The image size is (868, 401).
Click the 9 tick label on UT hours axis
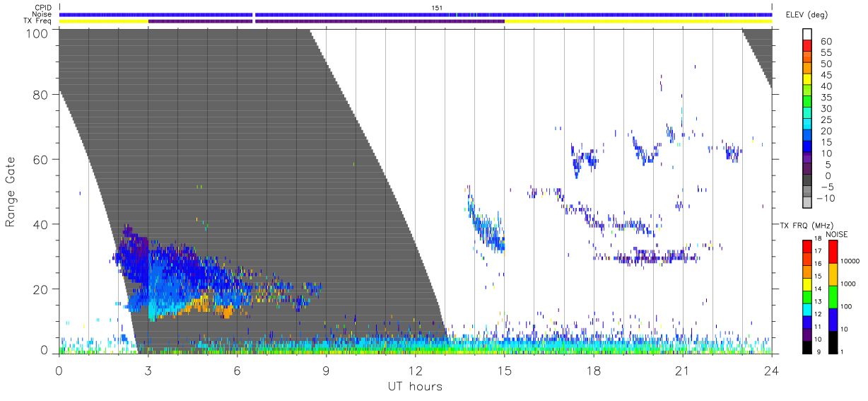[326, 369]
